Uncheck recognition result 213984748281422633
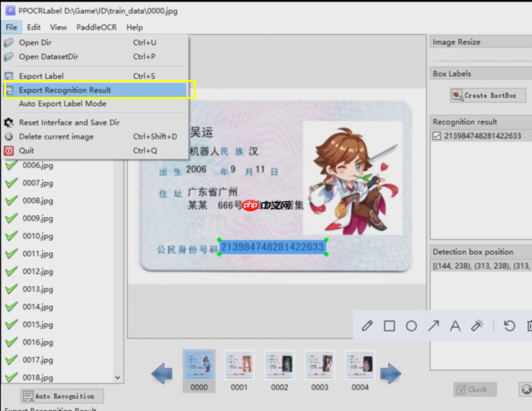This screenshot has width=532, height=411. [x=437, y=136]
